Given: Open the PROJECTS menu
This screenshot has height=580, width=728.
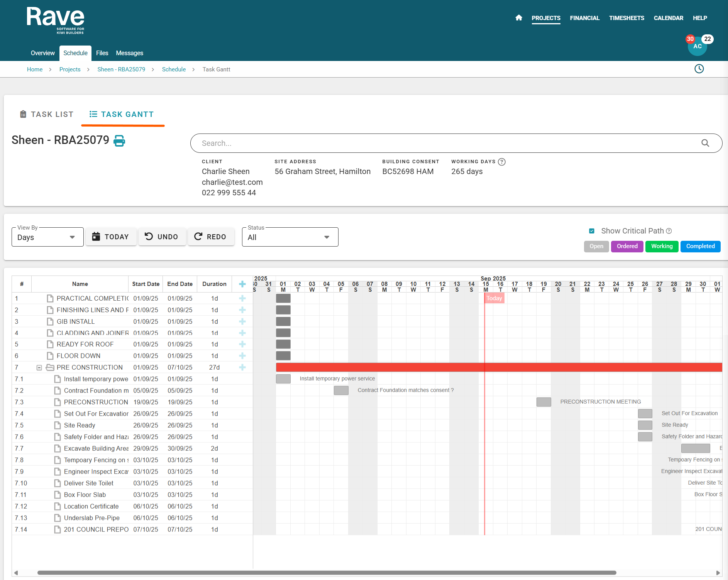Looking at the screenshot, I should (x=546, y=18).
